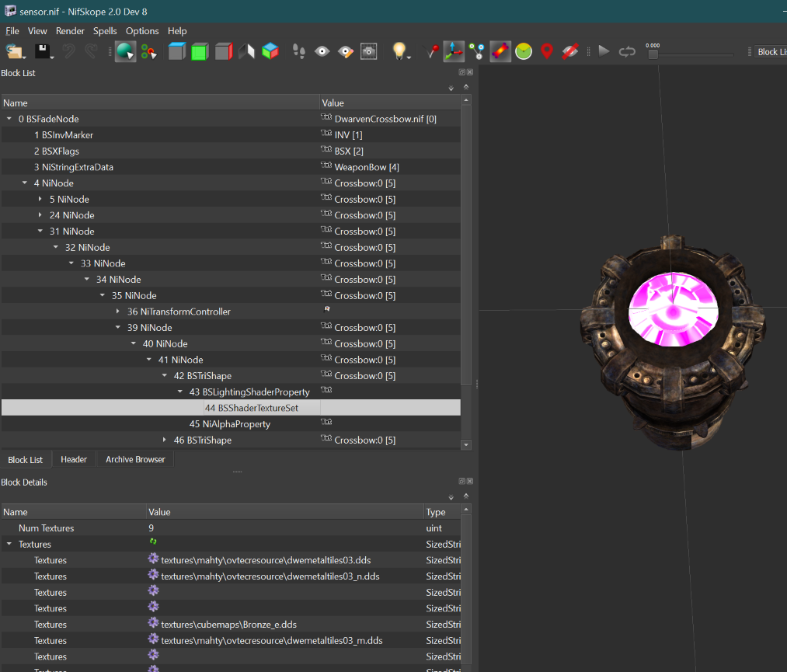Viewport: 787px width, 672px height.
Task: Toggle the green circle constraints icon
Action: [x=524, y=52]
